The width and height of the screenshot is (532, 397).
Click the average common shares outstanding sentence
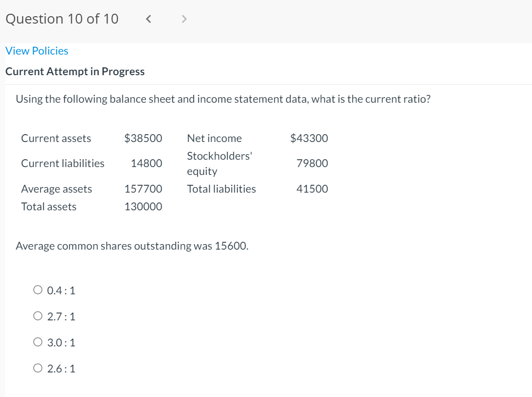point(132,246)
